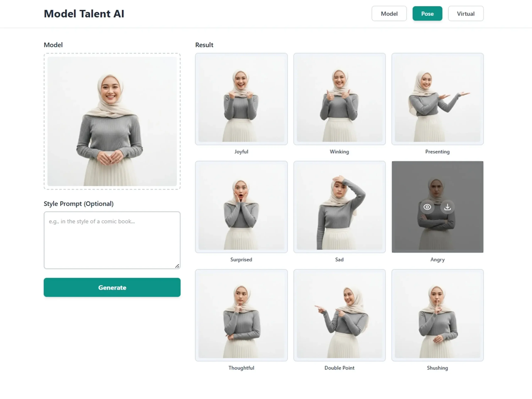Viewport: 532px width, 399px height.
Task: Select the Sad pose result
Action: (x=339, y=207)
